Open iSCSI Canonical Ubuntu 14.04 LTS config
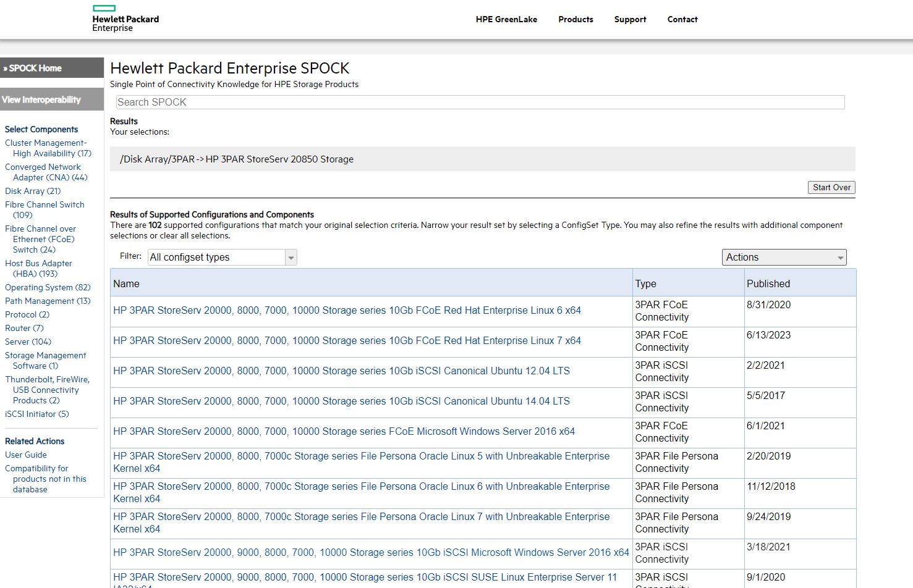This screenshot has height=588, width=913. click(341, 401)
